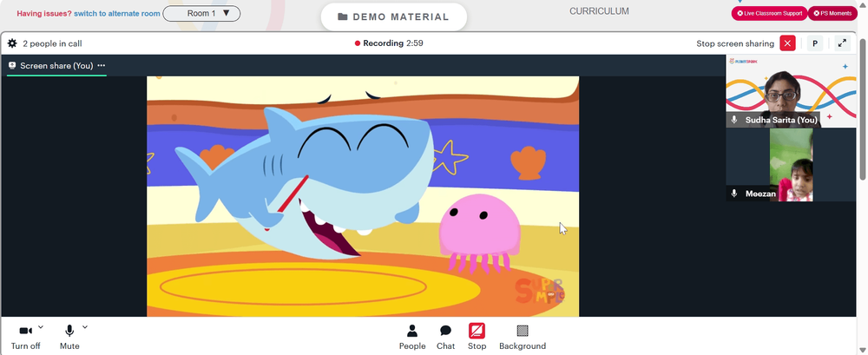Expand microphone options chevron
Screen dimensions: 868x355
[85, 327]
